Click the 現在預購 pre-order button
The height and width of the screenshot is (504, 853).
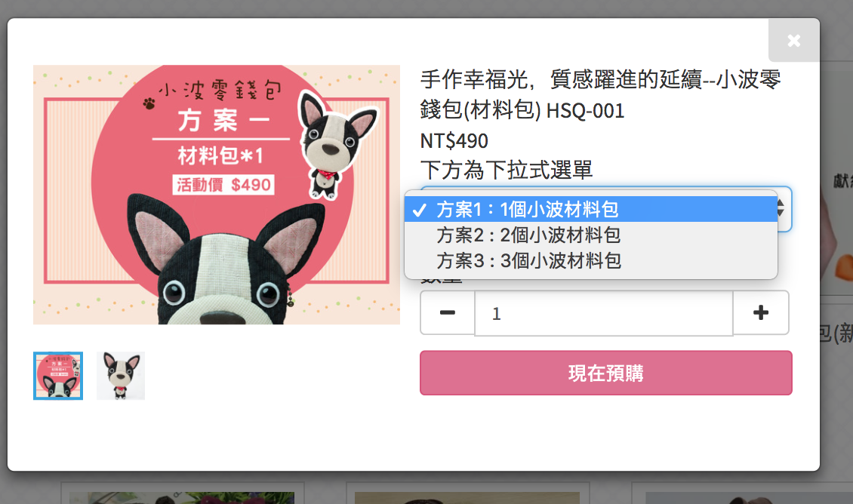(605, 373)
